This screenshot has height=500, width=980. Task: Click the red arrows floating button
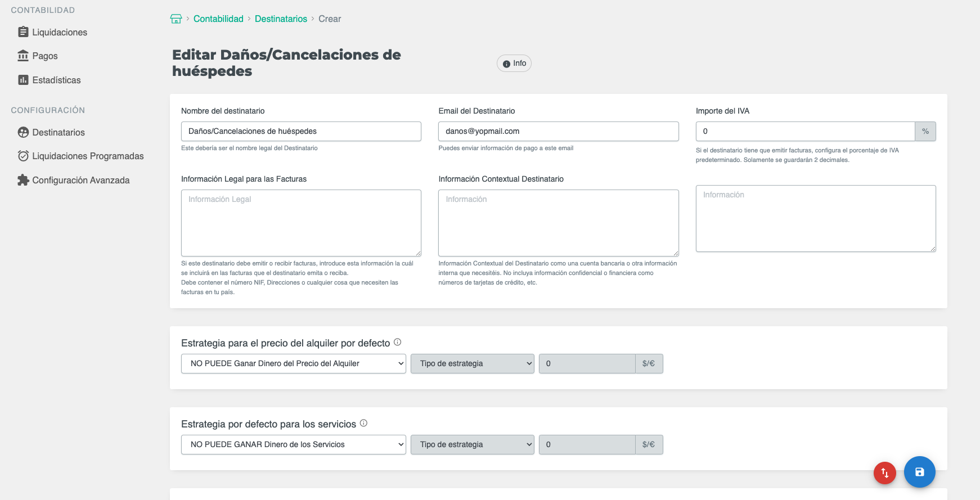[884, 473]
